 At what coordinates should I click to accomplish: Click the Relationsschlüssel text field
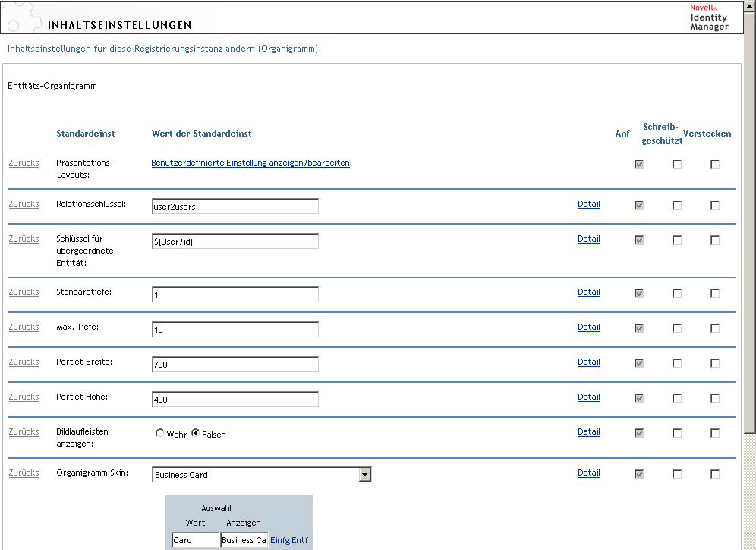point(235,207)
